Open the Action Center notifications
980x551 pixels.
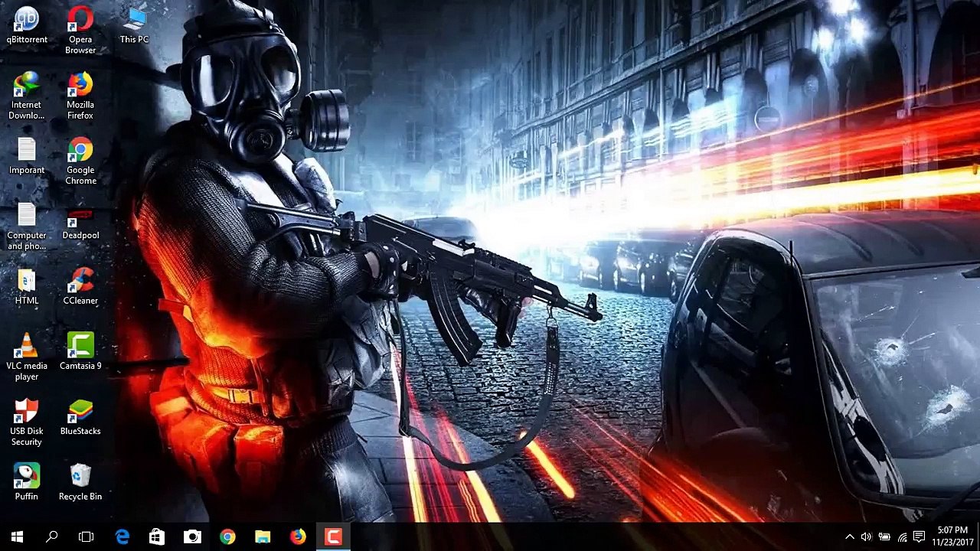point(920,537)
